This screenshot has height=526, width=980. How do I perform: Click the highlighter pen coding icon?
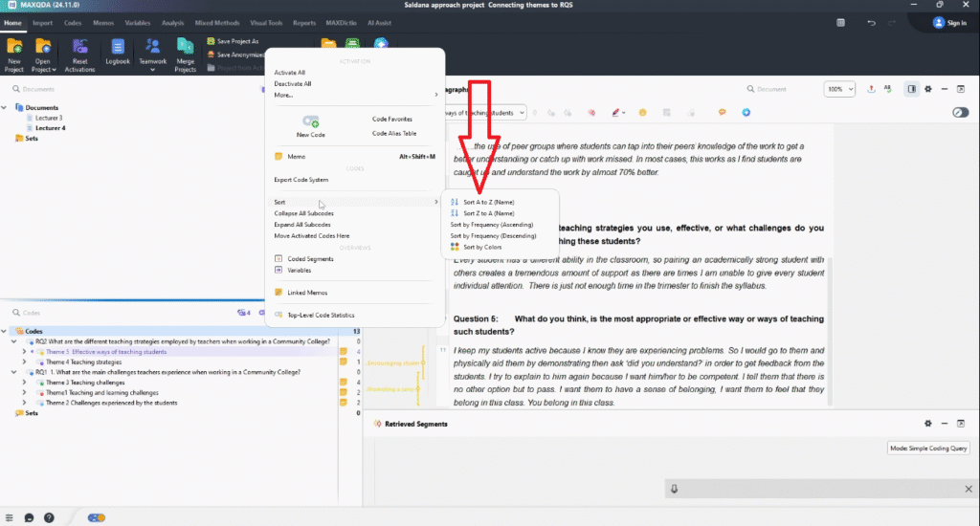pyautogui.click(x=614, y=112)
